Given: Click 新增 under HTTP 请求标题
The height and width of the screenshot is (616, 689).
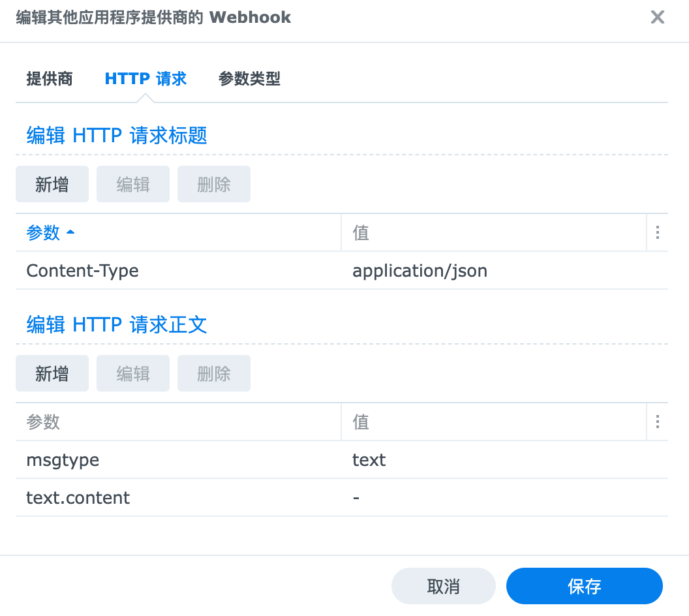Looking at the screenshot, I should (x=52, y=184).
